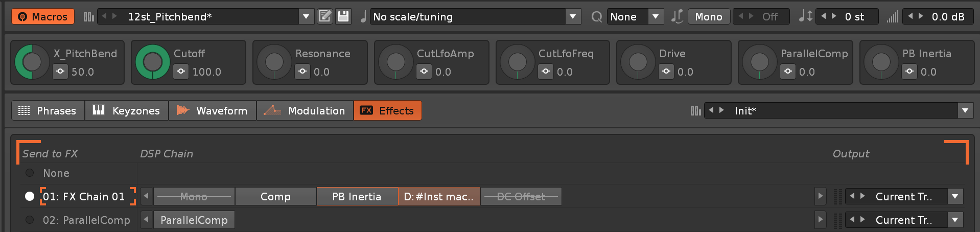
Task: Open the Cutoff macro mapping icon
Action: (181, 72)
